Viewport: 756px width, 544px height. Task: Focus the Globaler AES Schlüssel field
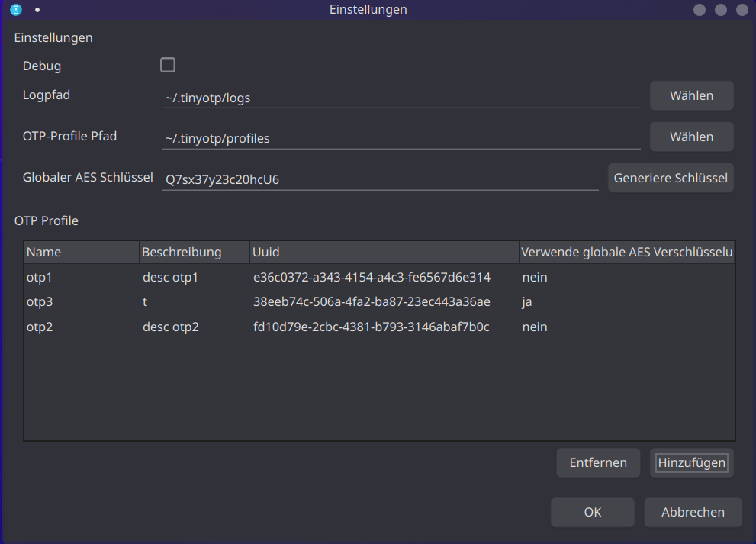[x=380, y=179]
